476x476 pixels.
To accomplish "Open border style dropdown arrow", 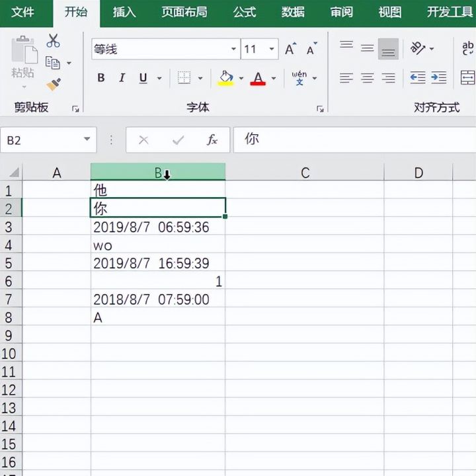I will click(200, 78).
